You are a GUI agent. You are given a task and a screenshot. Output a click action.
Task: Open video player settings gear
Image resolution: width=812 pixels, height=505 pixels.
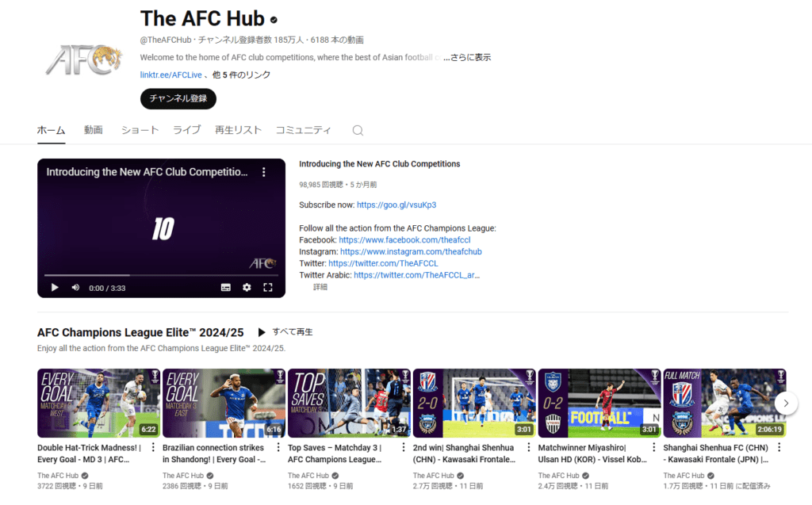(247, 287)
